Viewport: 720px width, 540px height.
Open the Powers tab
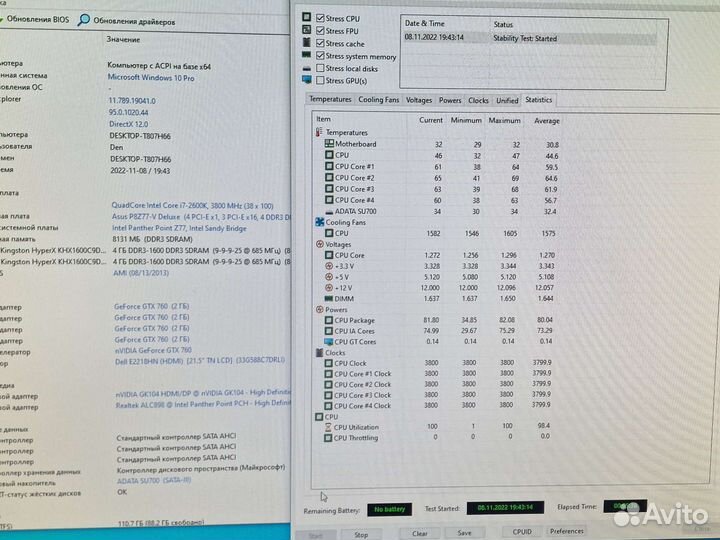tap(450, 100)
